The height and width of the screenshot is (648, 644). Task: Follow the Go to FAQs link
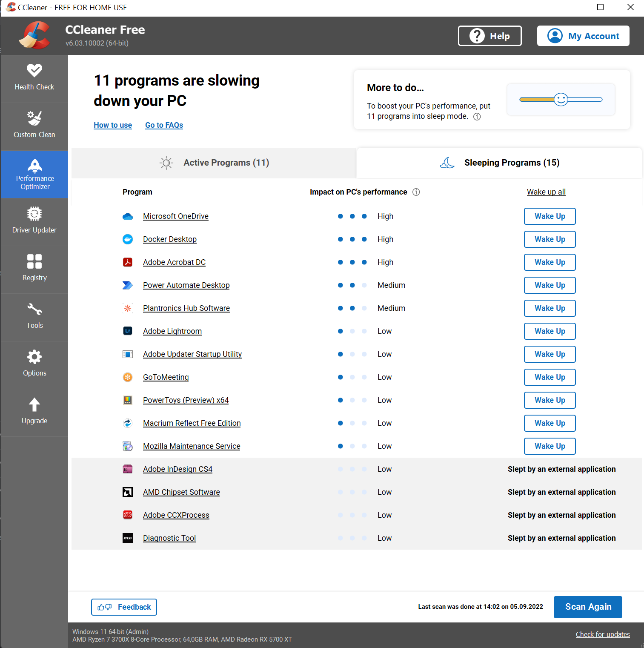[x=164, y=125]
